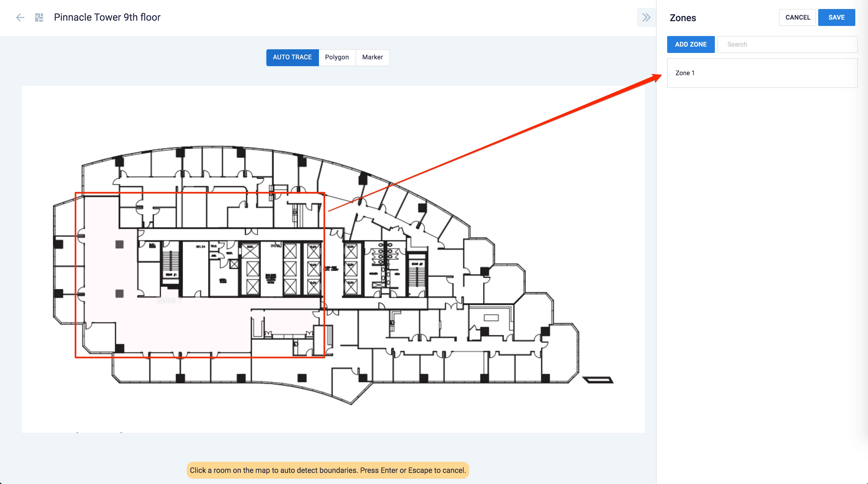Viewport: 868px width, 484px height.
Task: Click the floor plan icon beside the title
Action: point(39,17)
